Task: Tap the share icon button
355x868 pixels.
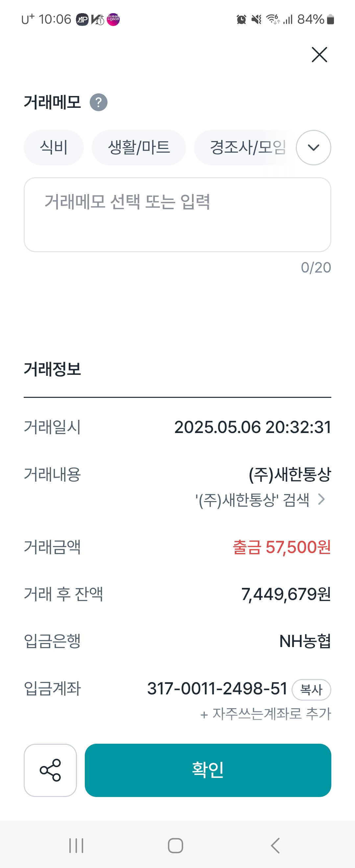Action: pyautogui.click(x=50, y=770)
